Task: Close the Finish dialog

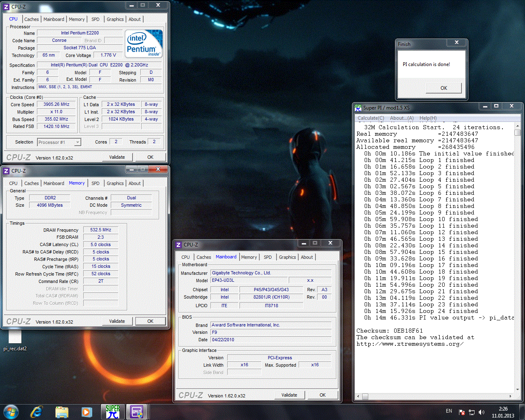Action: [457, 42]
